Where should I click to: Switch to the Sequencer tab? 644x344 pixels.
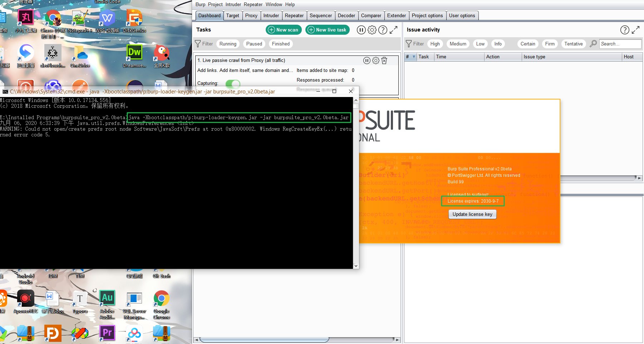click(x=321, y=15)
